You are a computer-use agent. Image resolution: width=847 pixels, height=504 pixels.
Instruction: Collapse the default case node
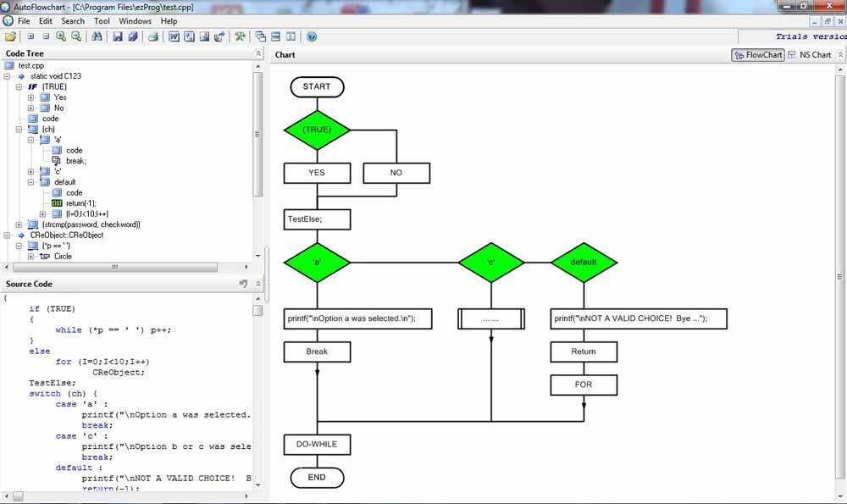(31, 182)
